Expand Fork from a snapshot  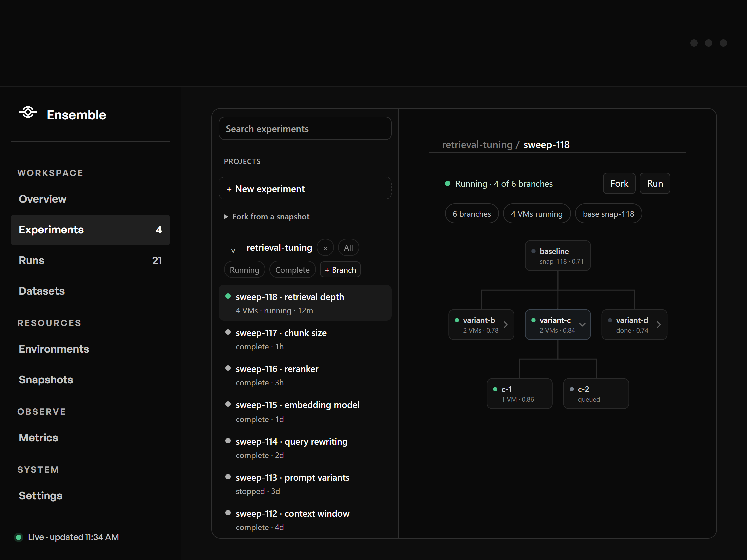[267, 217]
